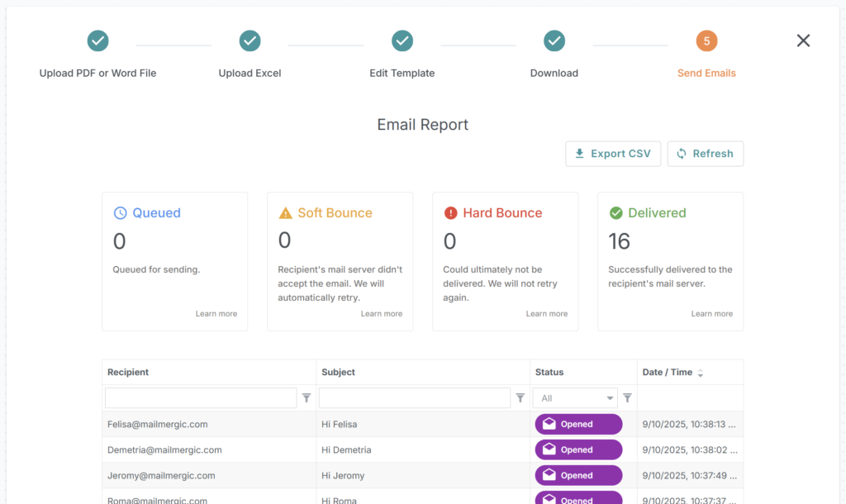
Task: Open the Status filter All dropdown
Action: tap(575, 397)
